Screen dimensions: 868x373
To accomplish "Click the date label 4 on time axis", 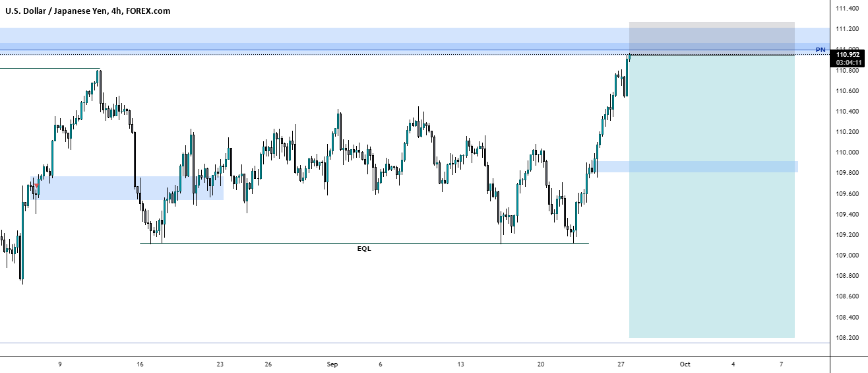I will (733, 364).
